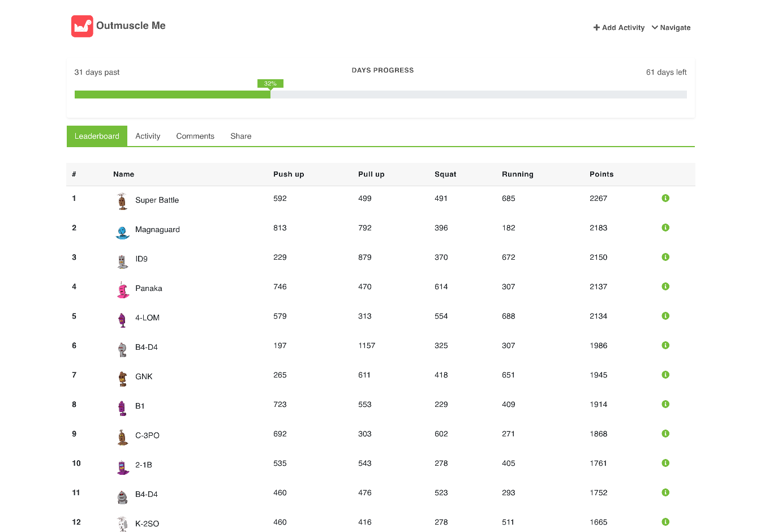Show details icon for ID9

pos(665,257)
